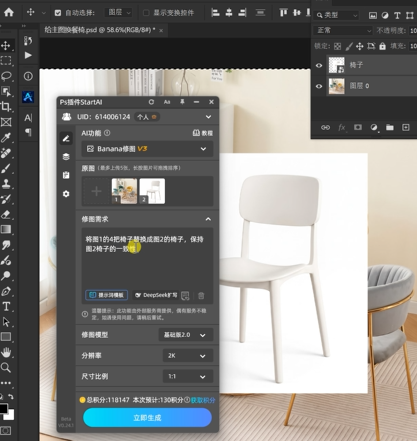Toggle lock transparent pixels
The image size is (417, 441).
tap(337, 46)
